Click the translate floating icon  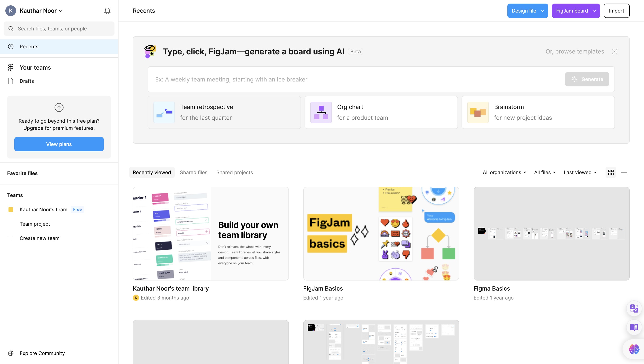coord(634,308)
